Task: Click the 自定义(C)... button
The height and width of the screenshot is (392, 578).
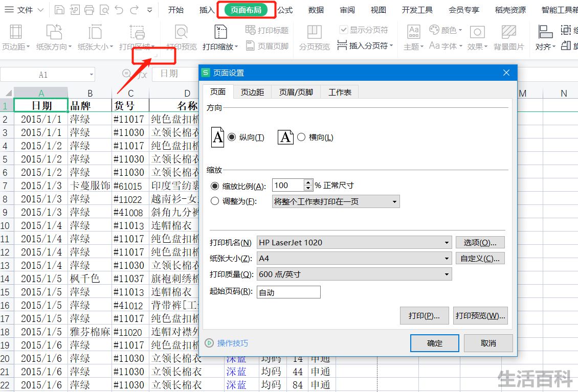Action: [480, 258]
